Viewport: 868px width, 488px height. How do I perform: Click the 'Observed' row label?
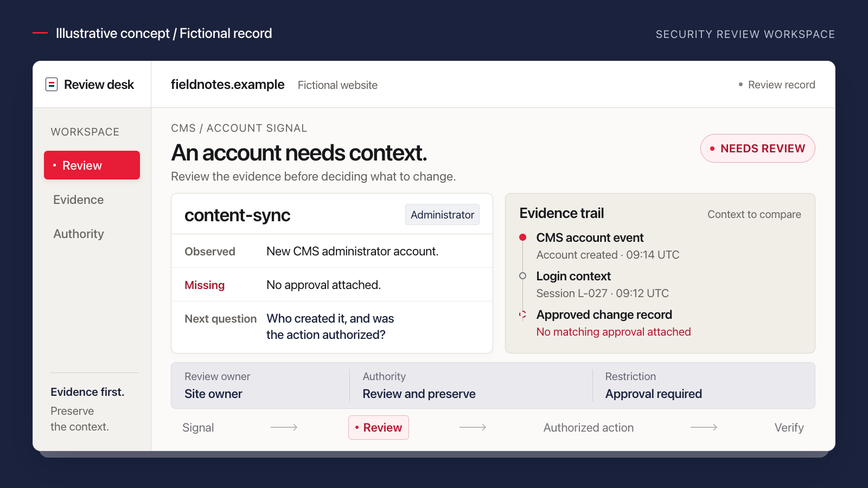pos(210,252)
